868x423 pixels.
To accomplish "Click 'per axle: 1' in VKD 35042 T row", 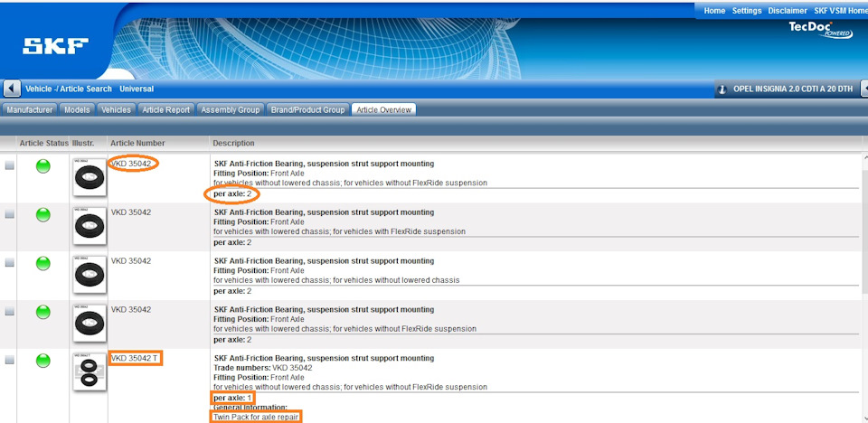I will [x=232, y=398].
